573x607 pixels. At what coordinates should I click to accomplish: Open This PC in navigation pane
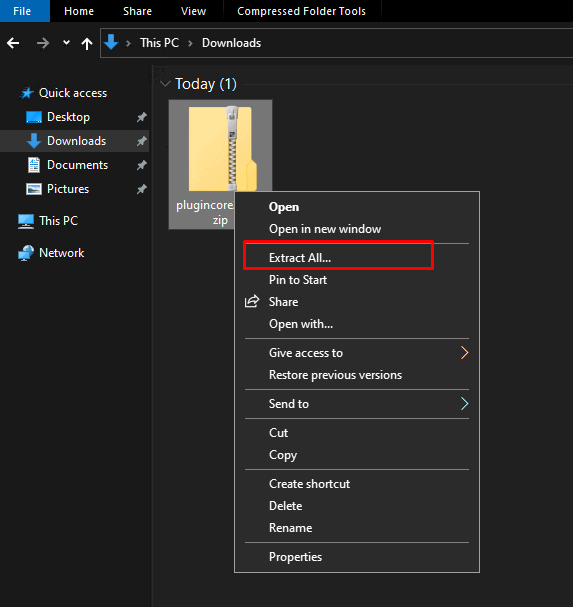click(58, 221)
